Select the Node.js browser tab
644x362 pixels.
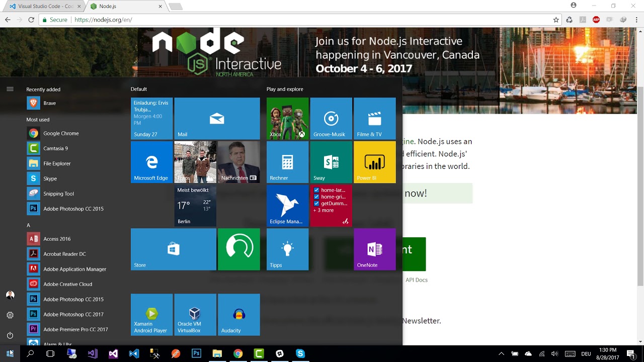[x=126, y=6]
